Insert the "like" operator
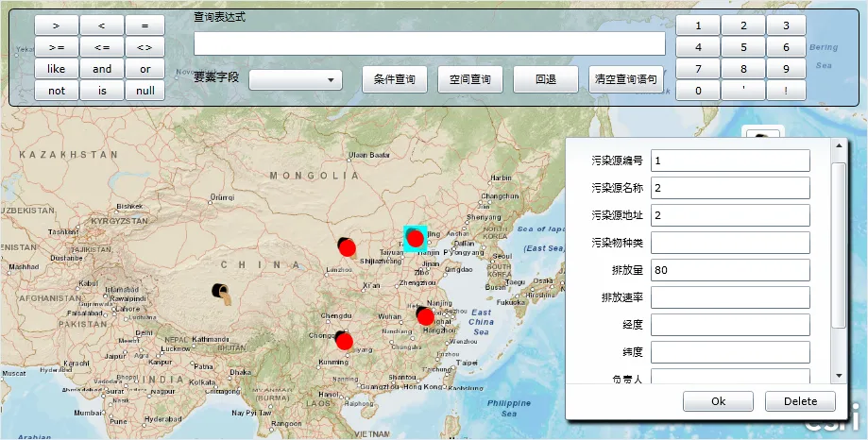 point(57,69)
